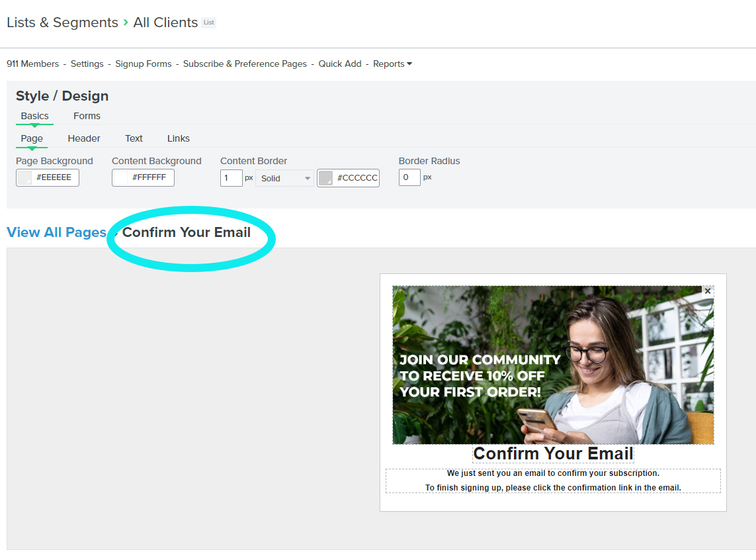Open the border style Solid dropdown
The image size is (756, 560).
pos(284,178)
